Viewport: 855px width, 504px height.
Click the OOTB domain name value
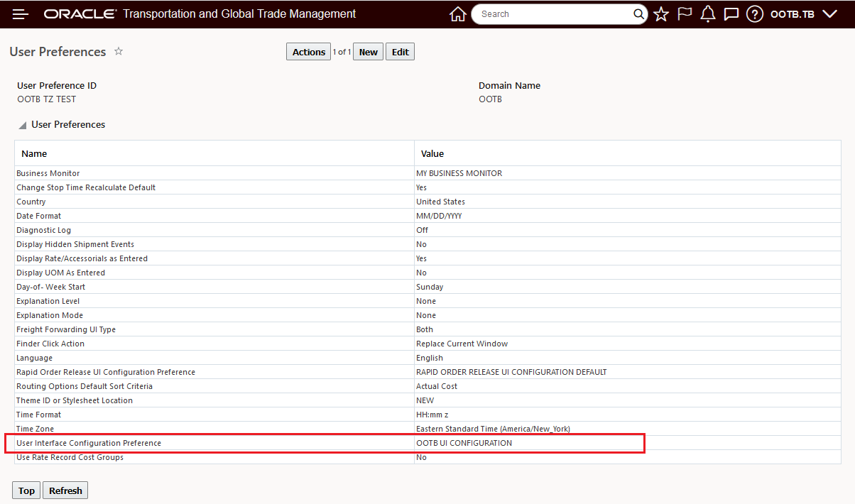pyautogui.click(x=490, y=99)
